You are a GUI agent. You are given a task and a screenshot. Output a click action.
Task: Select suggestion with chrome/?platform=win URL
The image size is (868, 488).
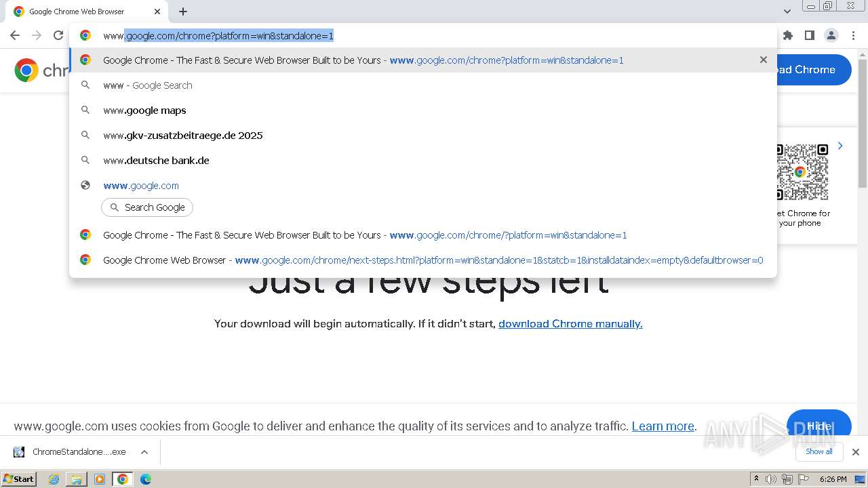pos(423,235)
